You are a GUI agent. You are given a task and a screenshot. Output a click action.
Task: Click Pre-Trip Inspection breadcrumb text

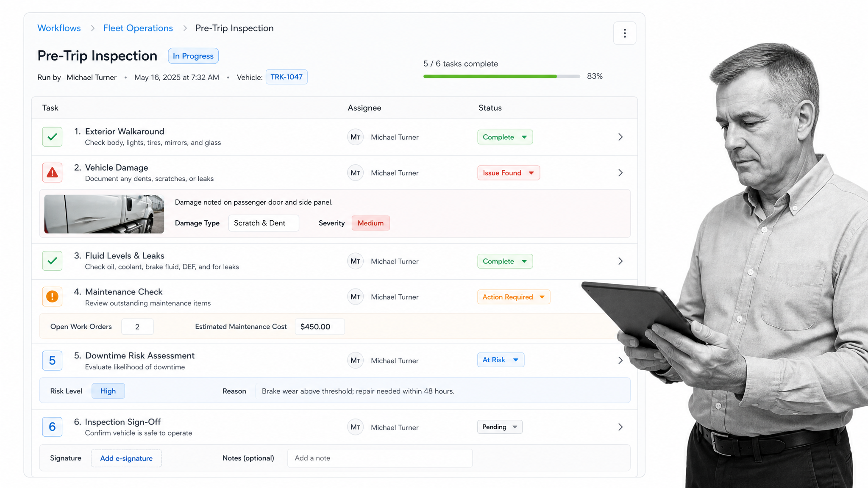(x=234, y=28)
